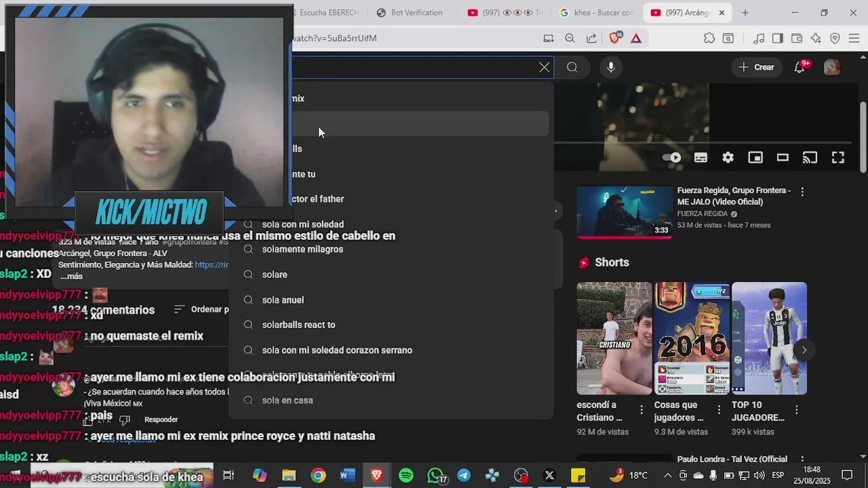Open YouTube notifications bell
Viewport: 868px width, 488px height.
800,67
